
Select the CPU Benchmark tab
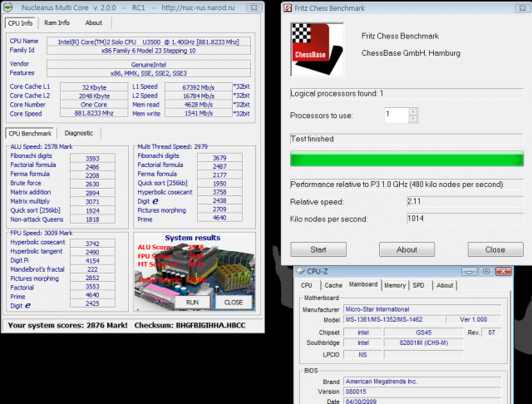click(x=30, y=133)
